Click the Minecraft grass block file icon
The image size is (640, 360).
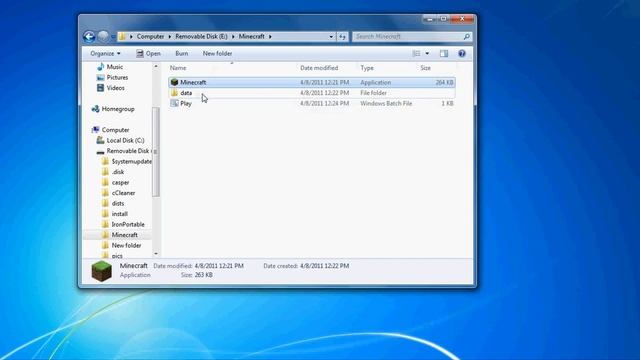pyautogui.click(x=174, y=82)
